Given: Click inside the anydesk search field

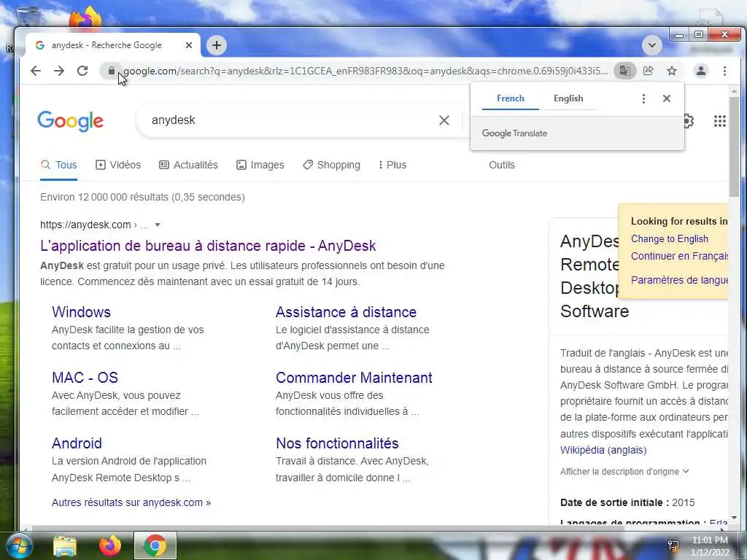Looking at the screenshot, I should (x=290, y=120).
